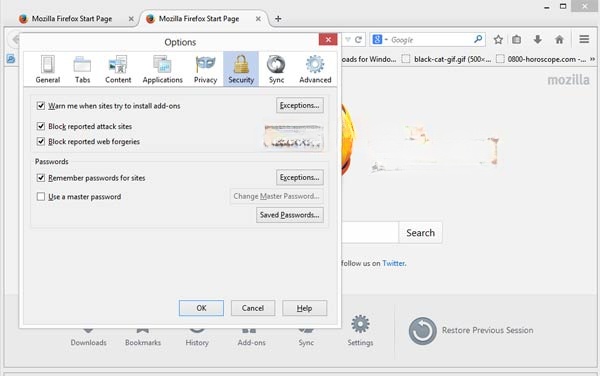Open the Content options panel
Viewport: 600px width, 376px height.
click(118, 69)
